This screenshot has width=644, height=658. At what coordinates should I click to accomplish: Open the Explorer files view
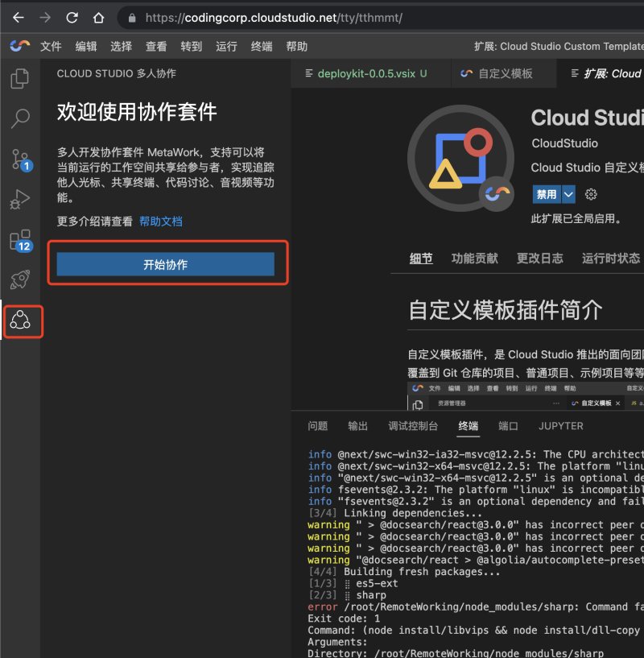(19, 78)
